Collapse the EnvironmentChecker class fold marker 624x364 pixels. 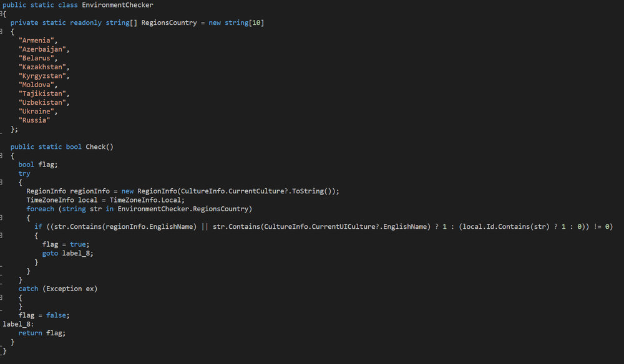coord(1,14)
